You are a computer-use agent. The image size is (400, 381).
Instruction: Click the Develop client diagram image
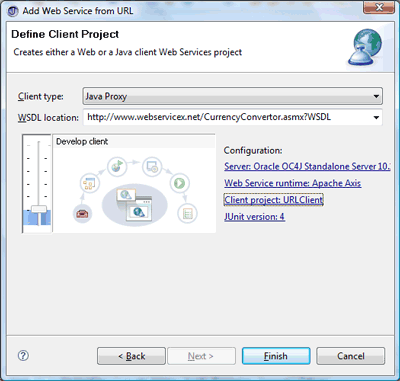pos(134,190)
